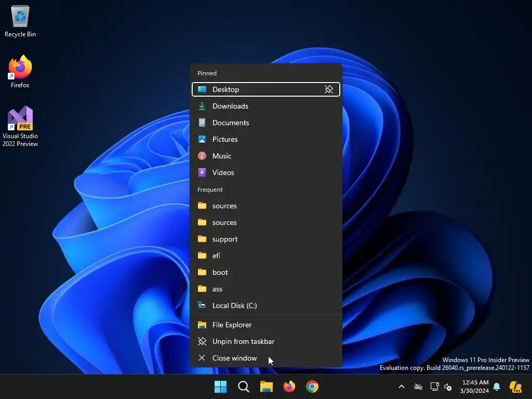
Task: Launch File Explorer from jump list
Action: (x=266, y=325)
